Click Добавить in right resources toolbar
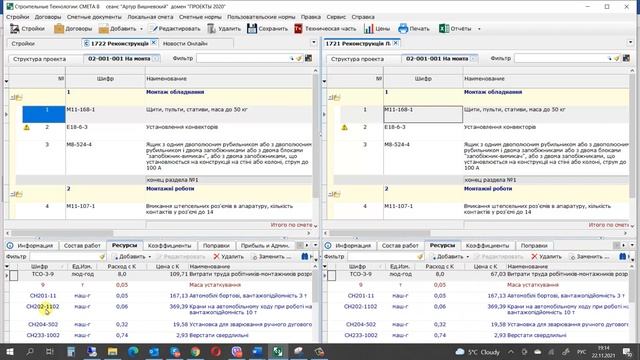This screenshot has height=360, width=640. point(447,257)
